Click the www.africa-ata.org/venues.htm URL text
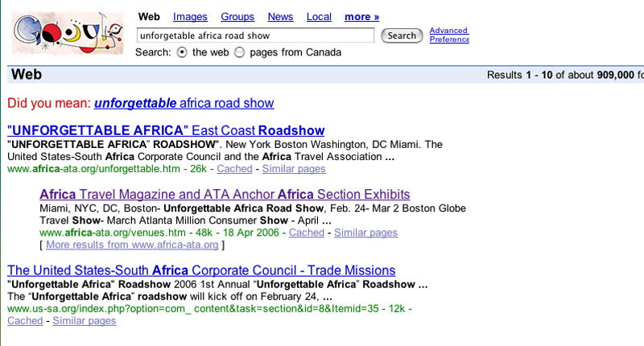Image resolution: width=644 pixels, height=346 pixels. (x=113, y=233)
